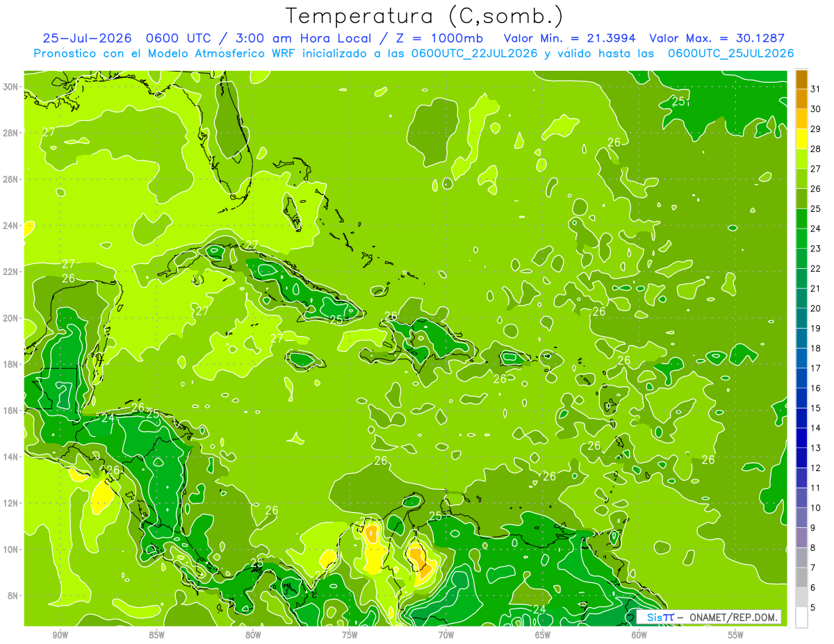Image resolution: width=834 pixels, height=644 pixels.
Task: Pick the bright yellow swatch between 28 and 29
Action: coord(801,138)
